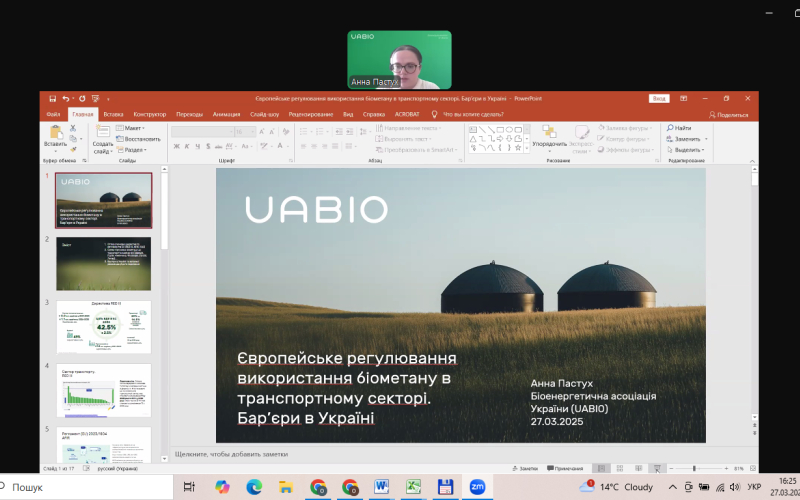Viewport: 800px width, 500px height.
Task: Click the bulleted list icon
Action: click(x=305, y=132)
